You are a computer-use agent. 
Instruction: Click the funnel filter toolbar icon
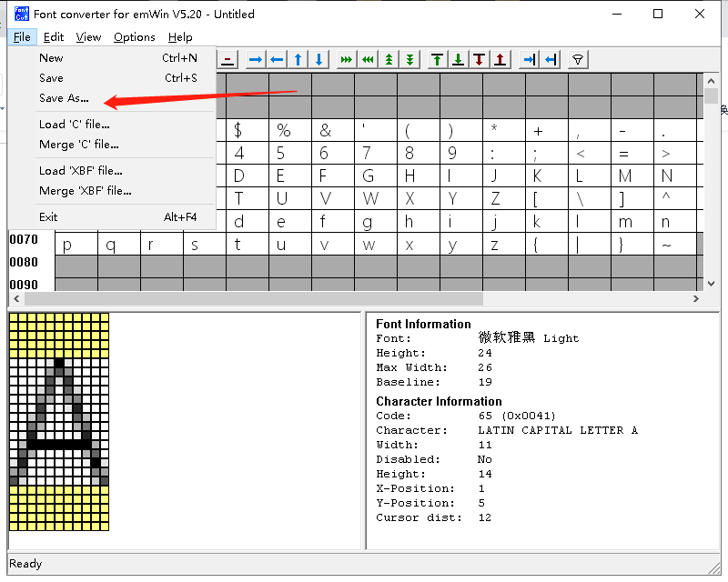[x=577, y=60]
